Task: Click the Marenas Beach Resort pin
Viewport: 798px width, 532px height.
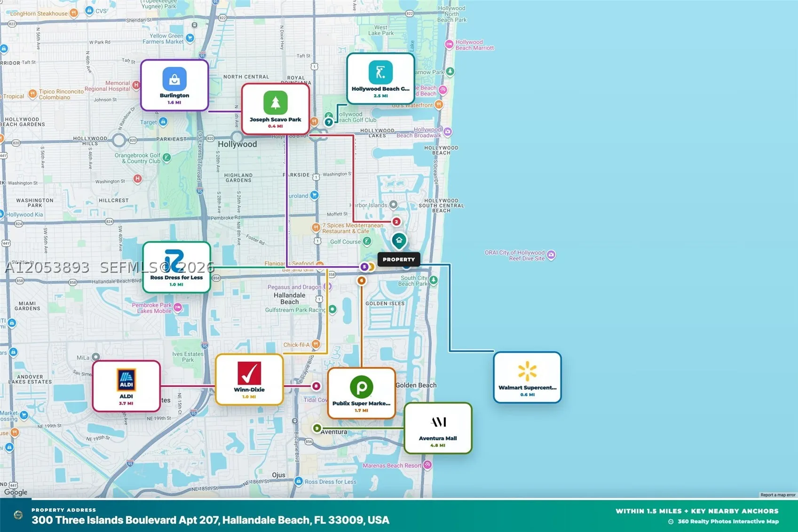Action: [427, 465]
